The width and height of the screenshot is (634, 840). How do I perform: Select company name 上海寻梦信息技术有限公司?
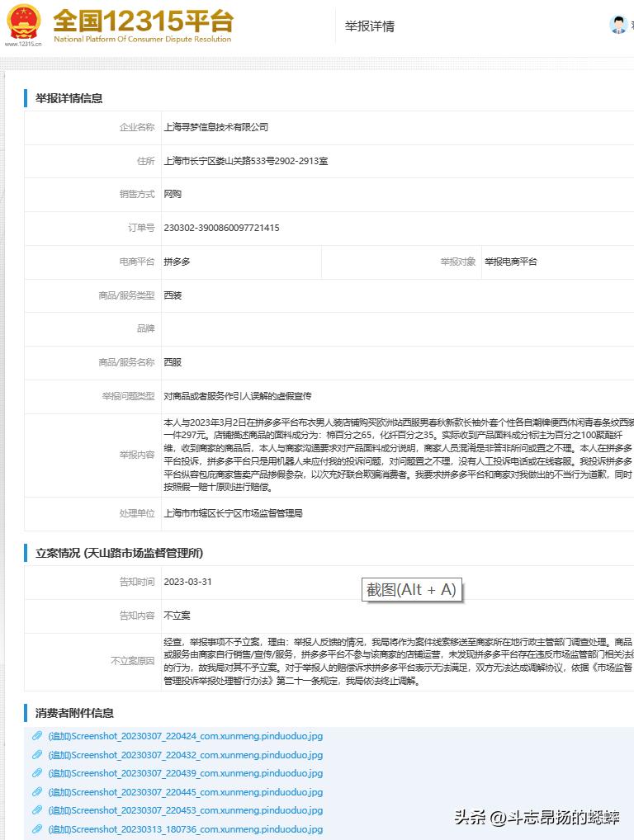coord(216,127)
